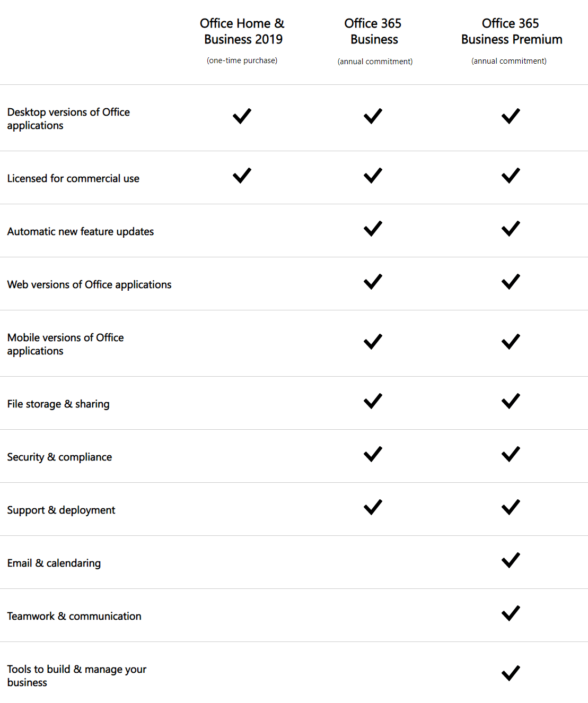Click Home & Business 2019 commercial use checkmark
Screen dimensions: 588x703
(242, 175)
